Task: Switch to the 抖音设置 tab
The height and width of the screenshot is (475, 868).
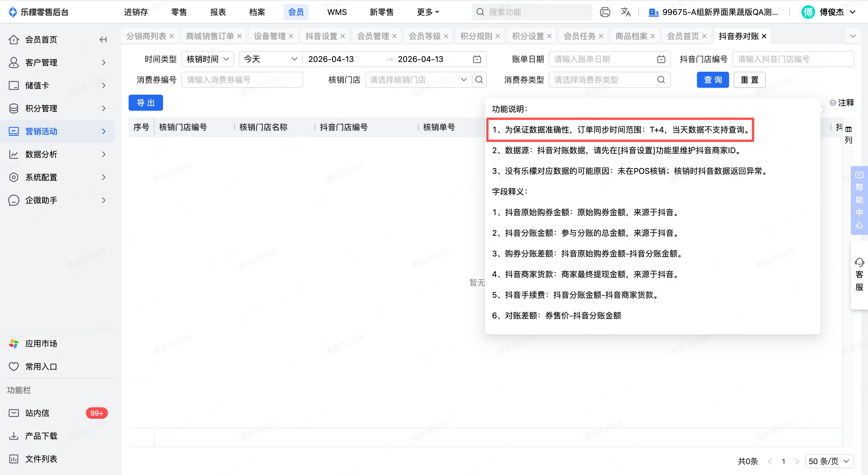Action: [321, 36]
